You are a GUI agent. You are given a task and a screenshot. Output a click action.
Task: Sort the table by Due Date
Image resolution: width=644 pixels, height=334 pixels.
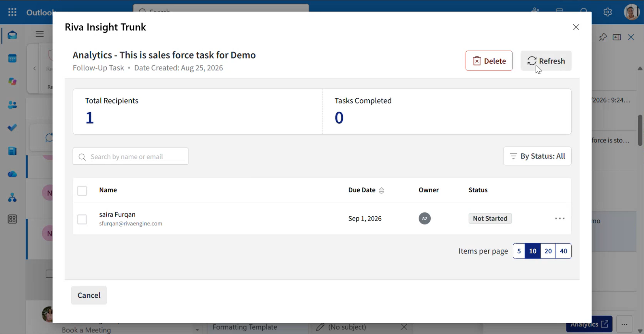click(x=381, y=191)
